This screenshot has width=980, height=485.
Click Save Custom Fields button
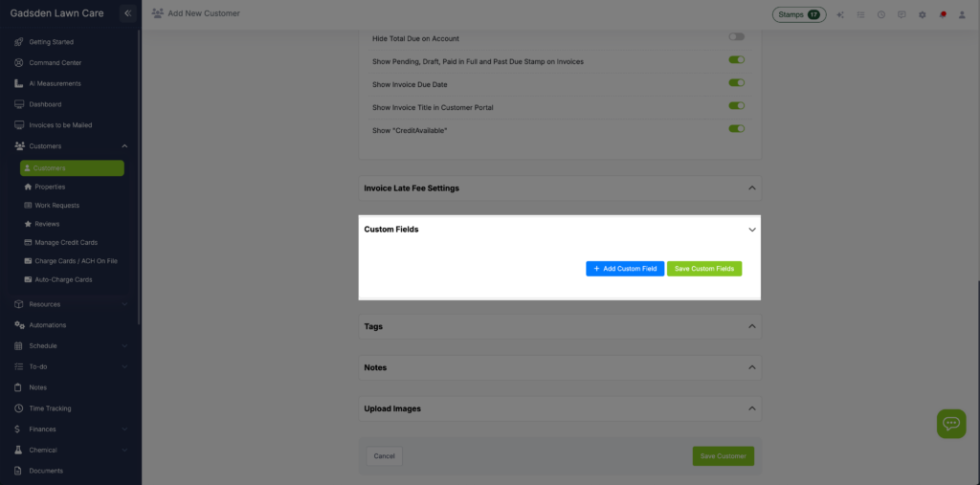click(704, 269)
